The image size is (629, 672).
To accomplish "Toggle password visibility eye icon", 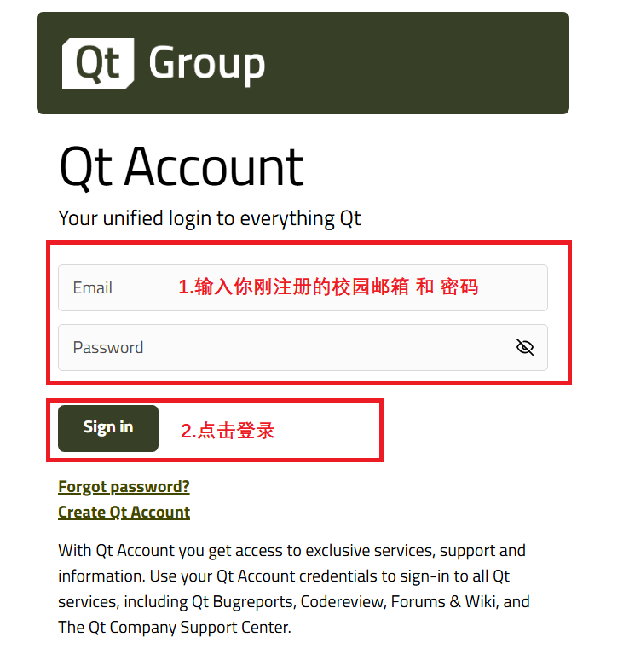I will (524, 347).
